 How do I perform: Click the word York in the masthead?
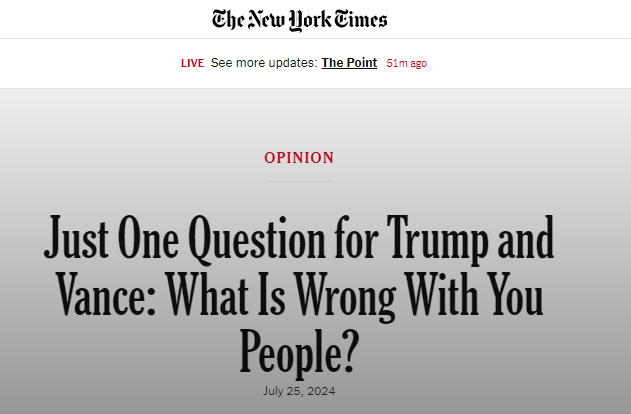310,21
